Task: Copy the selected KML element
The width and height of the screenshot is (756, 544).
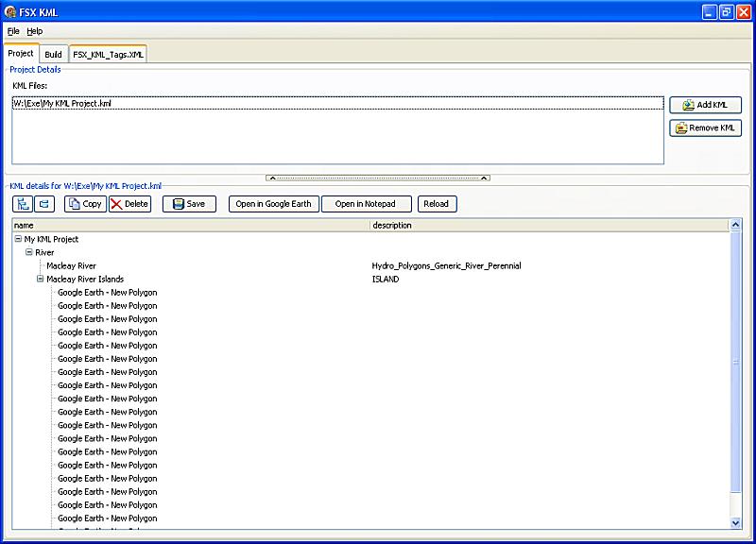Action: click(x=85, y=204)
